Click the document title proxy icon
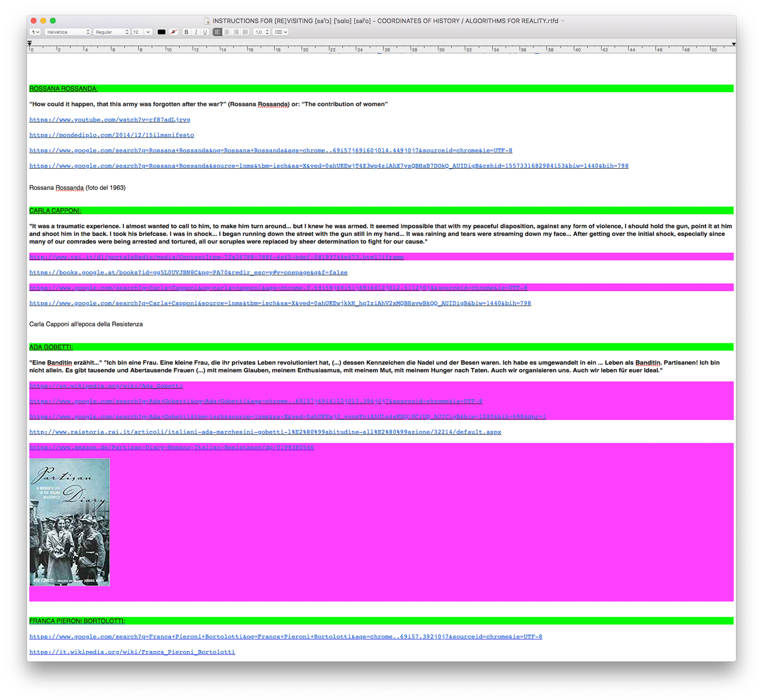763x700 pixels. coord(207,21)
